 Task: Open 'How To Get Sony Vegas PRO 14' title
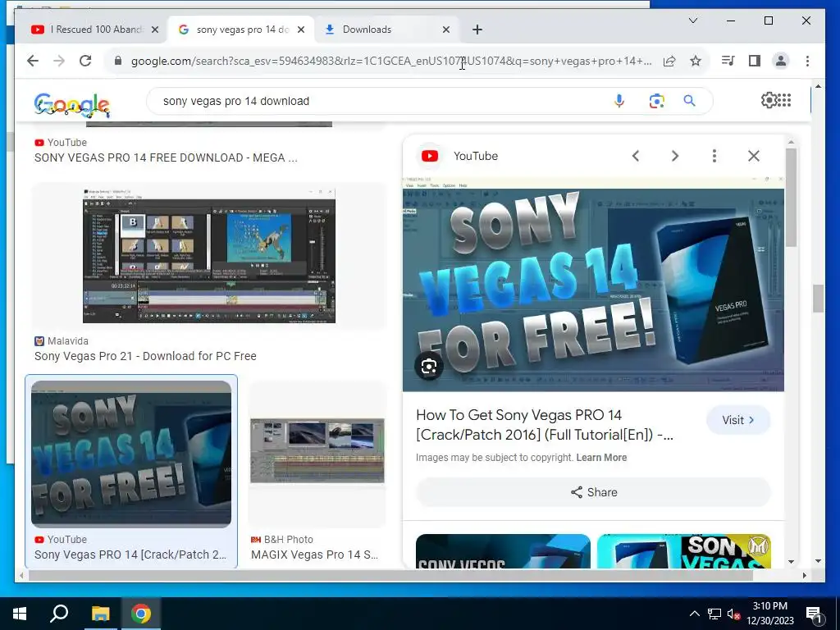point(545,425)
